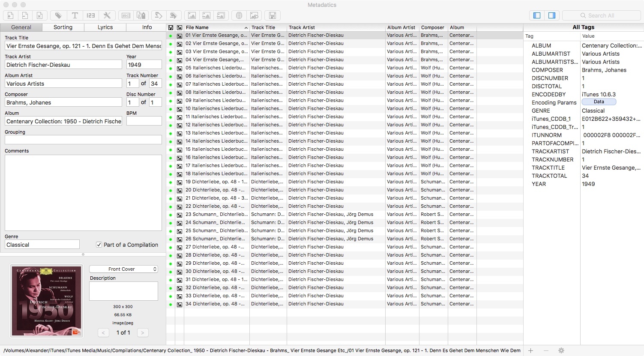Open the tag actions gear menu
This screenshot has height=356, width=644.
pyautogui.click(x=561, y=350)
